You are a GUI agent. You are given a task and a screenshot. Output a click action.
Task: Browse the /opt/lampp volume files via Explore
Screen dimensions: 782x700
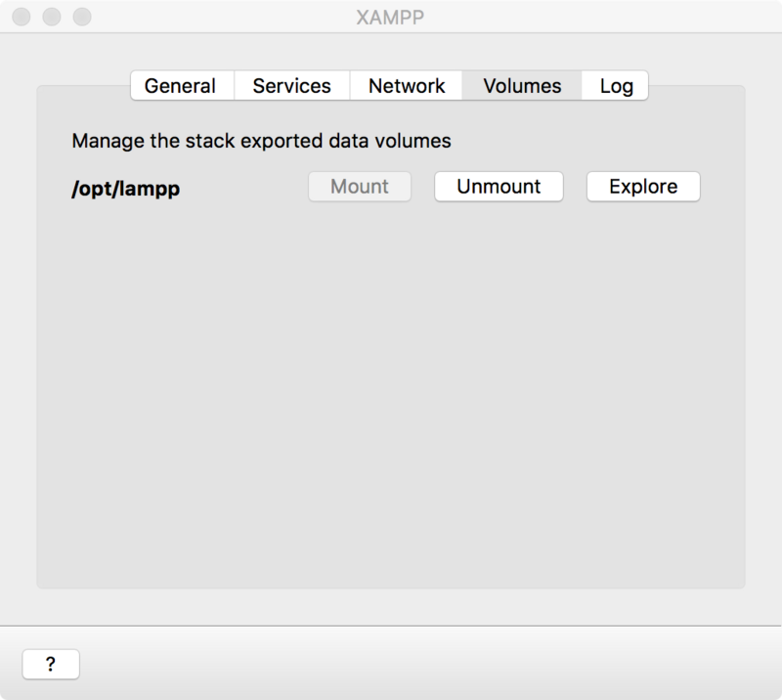click(643, 187)
